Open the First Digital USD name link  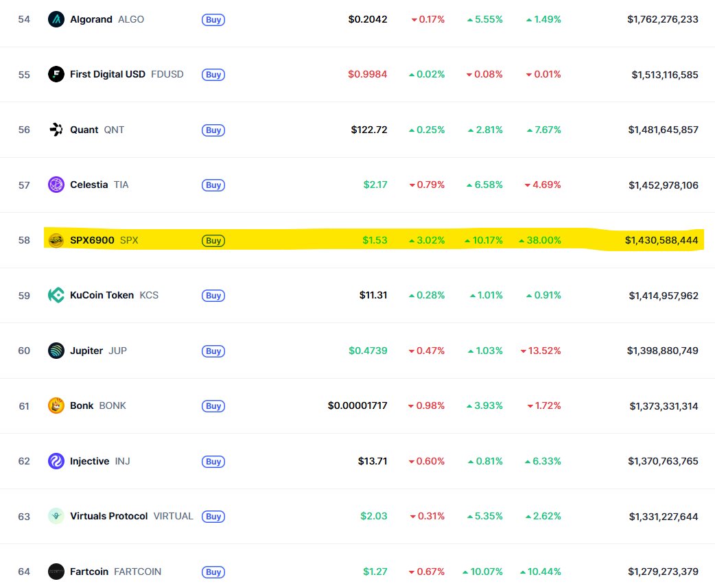click(108, 74)
